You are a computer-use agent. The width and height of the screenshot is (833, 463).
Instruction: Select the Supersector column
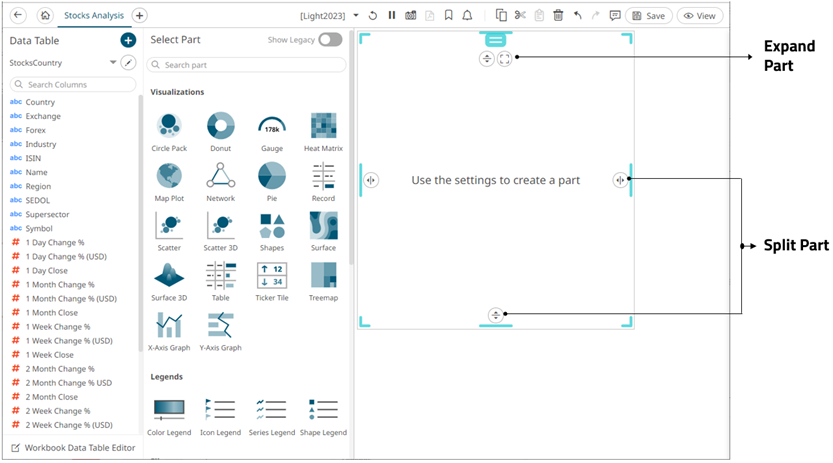click(x=47, y=215)
